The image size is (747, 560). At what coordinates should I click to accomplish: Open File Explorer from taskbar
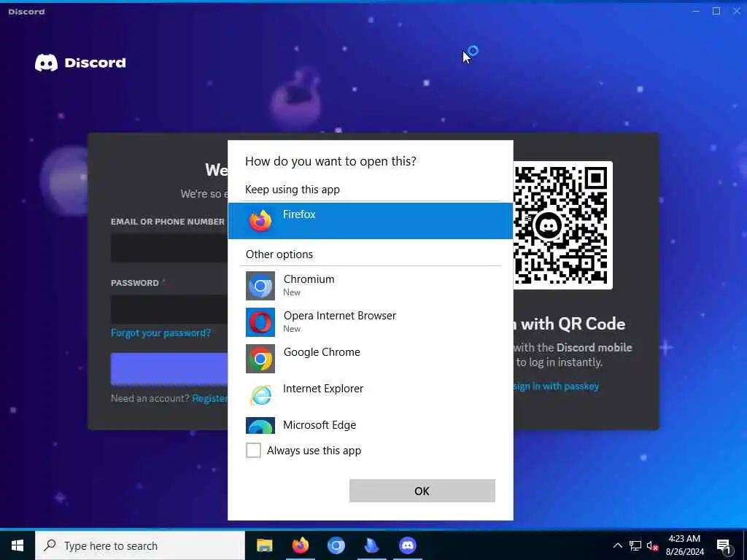(264, 545)
